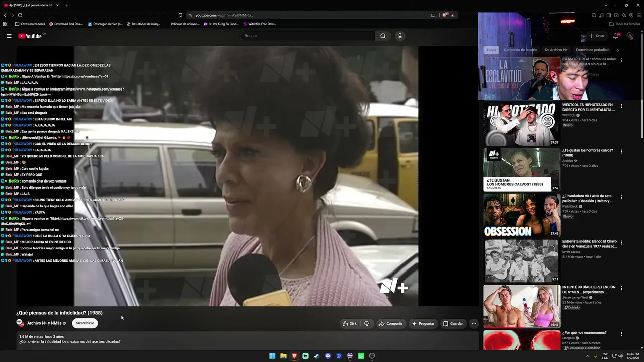Show hidden system tray icons
The image size is (644, 362).
587,356
